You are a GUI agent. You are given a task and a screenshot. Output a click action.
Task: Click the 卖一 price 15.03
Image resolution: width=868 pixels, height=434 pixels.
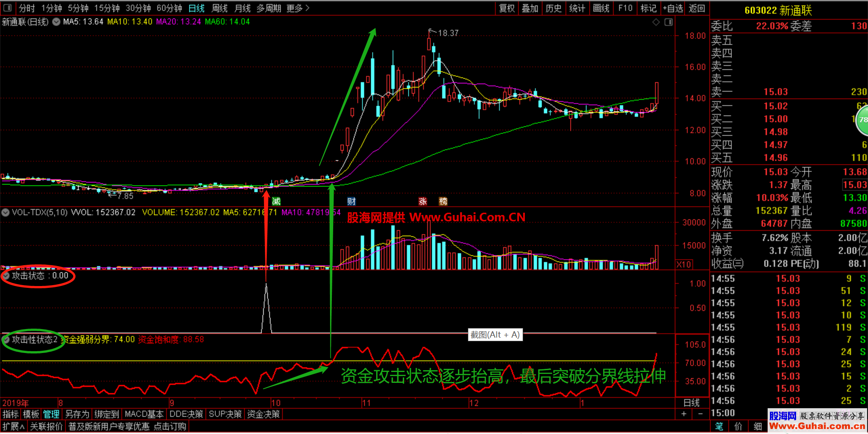(775, 92)
